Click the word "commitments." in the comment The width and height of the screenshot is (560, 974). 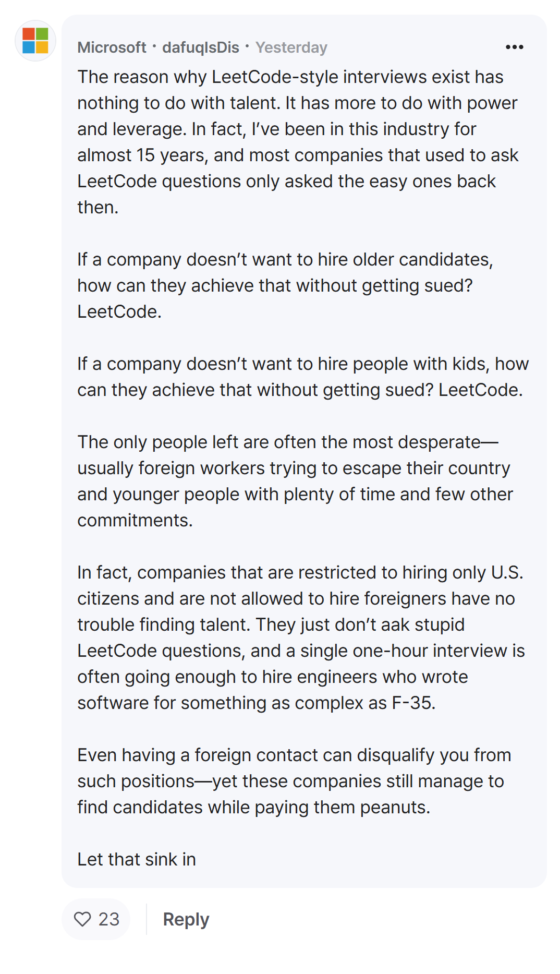click(x=135, y=520)
